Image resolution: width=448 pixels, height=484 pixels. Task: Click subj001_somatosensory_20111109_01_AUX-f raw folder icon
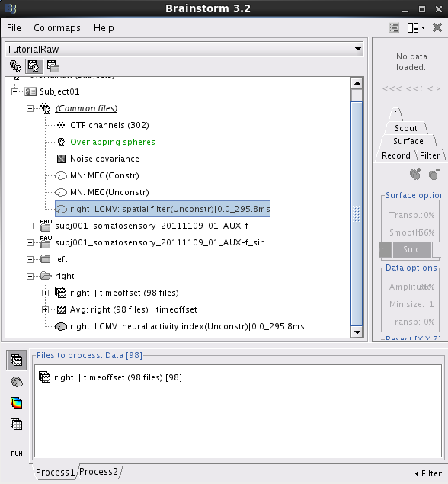46,226
